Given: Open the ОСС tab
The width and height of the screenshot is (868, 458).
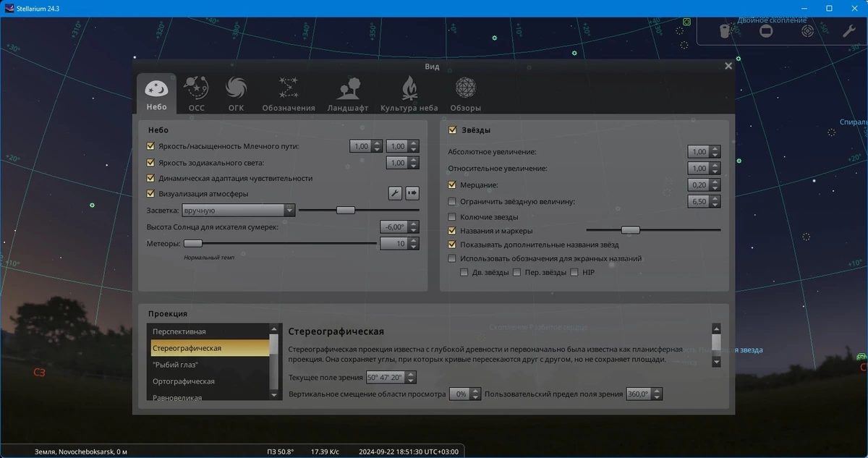Looking at the screenshot, I should (x=197, y=95).
